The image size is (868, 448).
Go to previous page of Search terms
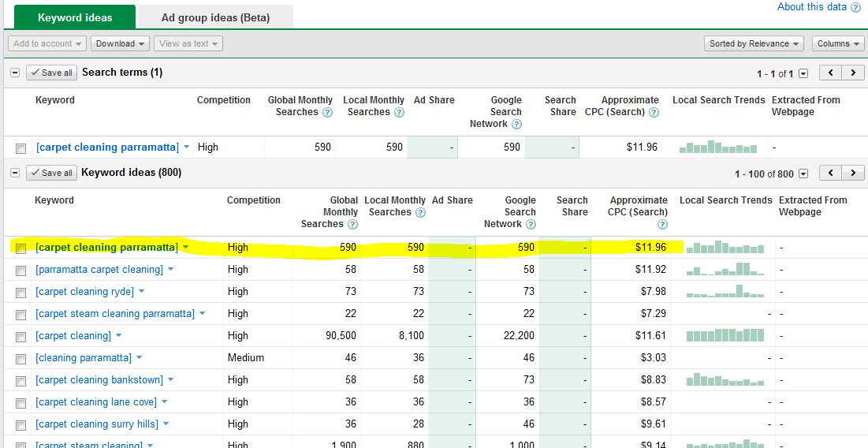pos(830,73)
